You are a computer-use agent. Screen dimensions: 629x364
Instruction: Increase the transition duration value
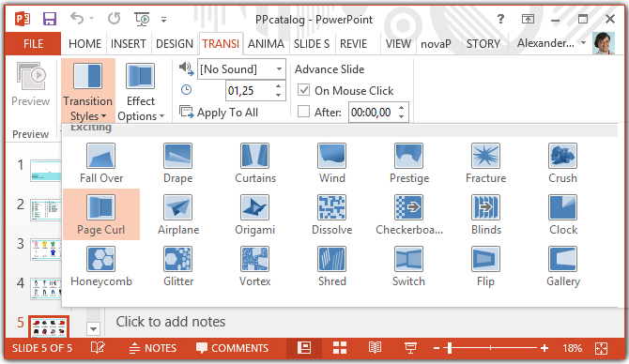pyautogui.click(x=279, y=85)
